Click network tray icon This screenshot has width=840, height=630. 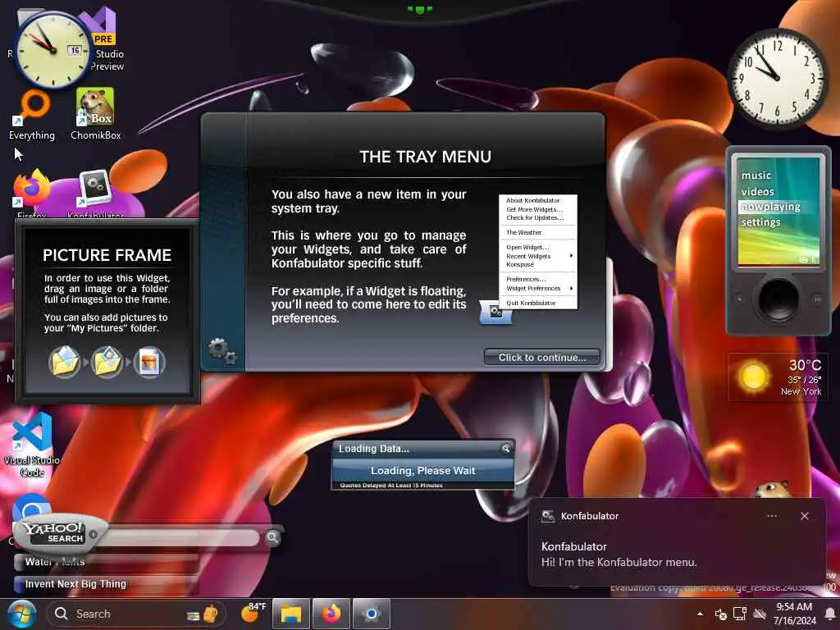[x=740, y=614]
